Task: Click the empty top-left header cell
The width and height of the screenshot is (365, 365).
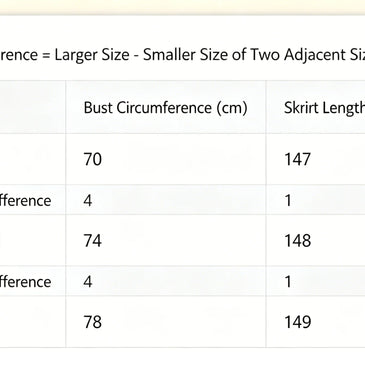Action: [x=33, y=107]
